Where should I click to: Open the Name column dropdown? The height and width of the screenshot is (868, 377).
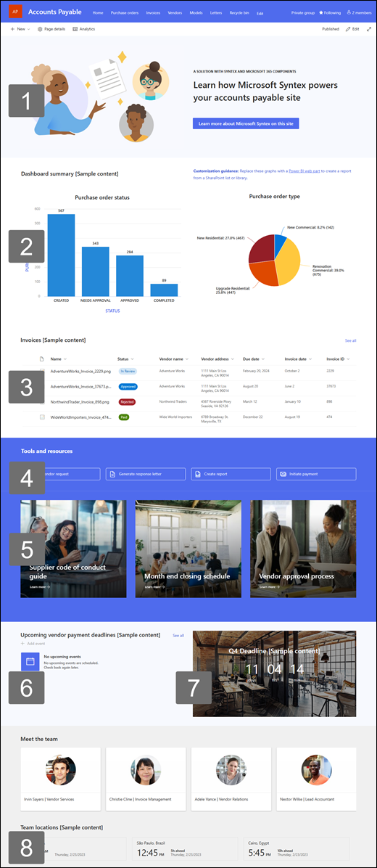64,359
